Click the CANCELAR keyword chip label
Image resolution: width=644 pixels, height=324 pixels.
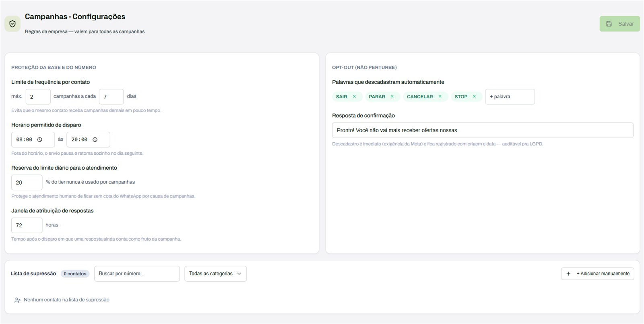pos(420,97)
